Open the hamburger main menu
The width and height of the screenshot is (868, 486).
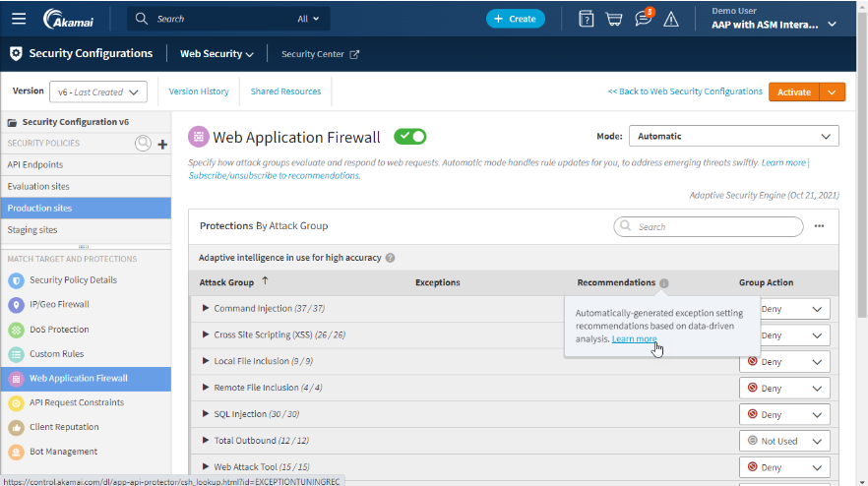[19, 19]
